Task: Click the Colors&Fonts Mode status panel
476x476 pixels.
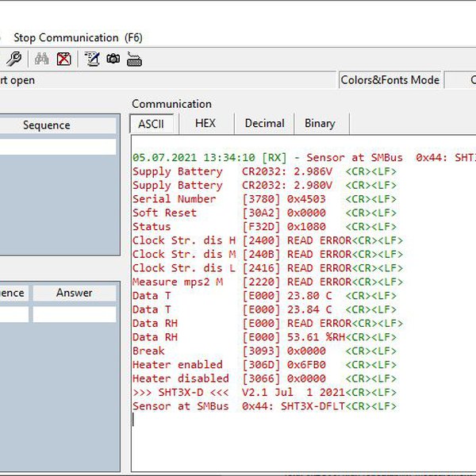Action: tap(390, 80)
